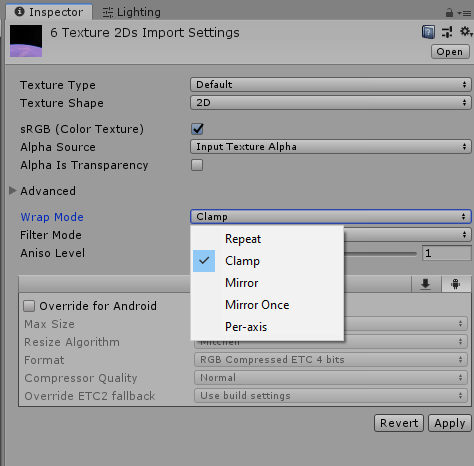Choose Clamp in the Wrap Mode menu
The image size is (474, 466).
click(267, 261)
